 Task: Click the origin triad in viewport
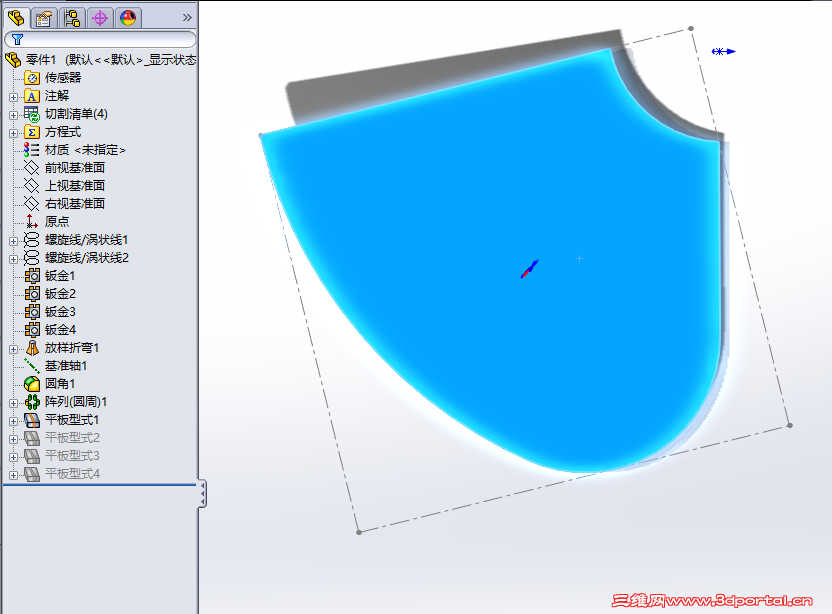(x=529, y=269)
